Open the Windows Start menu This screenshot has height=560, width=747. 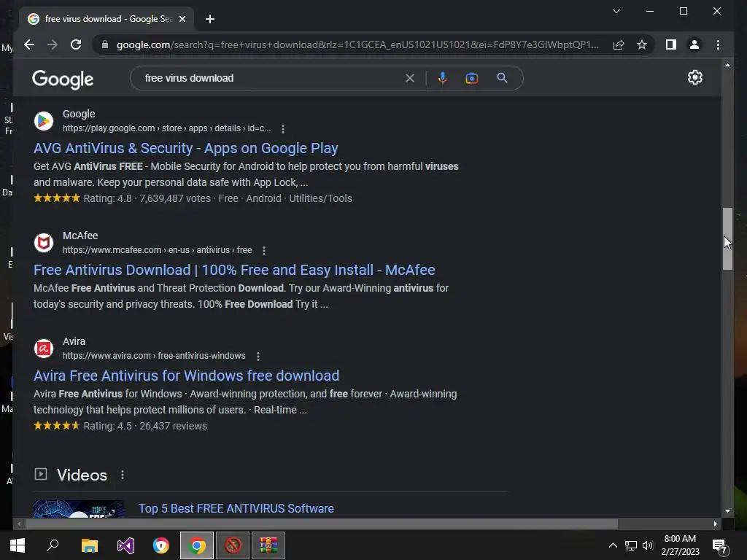click(x=18, y=545)
